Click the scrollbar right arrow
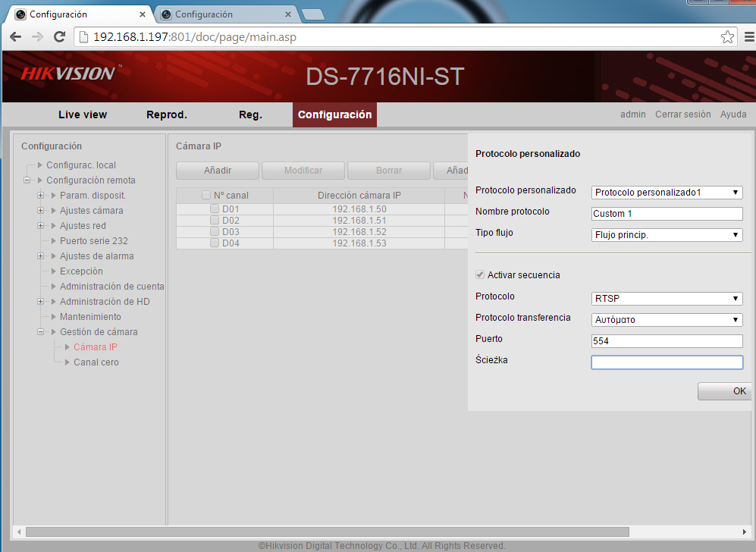The height and width of the screenshot is (552, 756). [745, 532]
